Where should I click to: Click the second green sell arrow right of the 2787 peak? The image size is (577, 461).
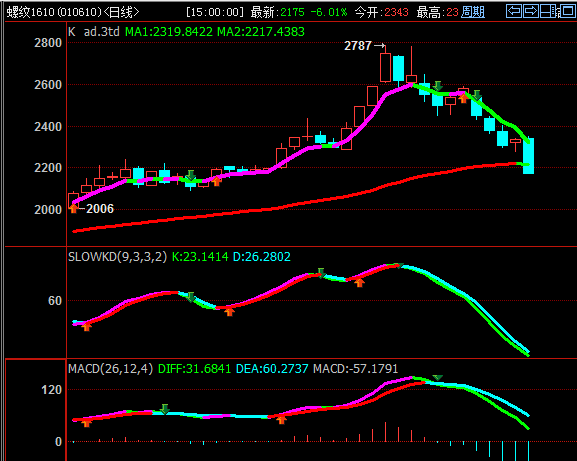pos(477,95)
